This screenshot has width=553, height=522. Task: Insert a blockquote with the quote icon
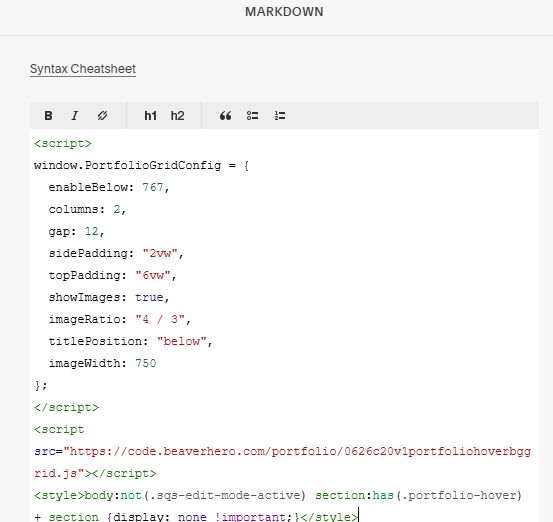(225, 116)
